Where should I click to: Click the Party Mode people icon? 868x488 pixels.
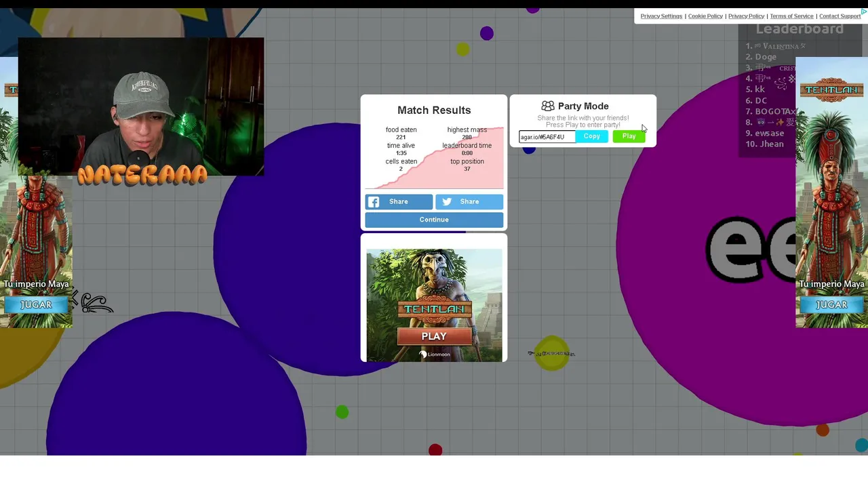tap(548, 106)
